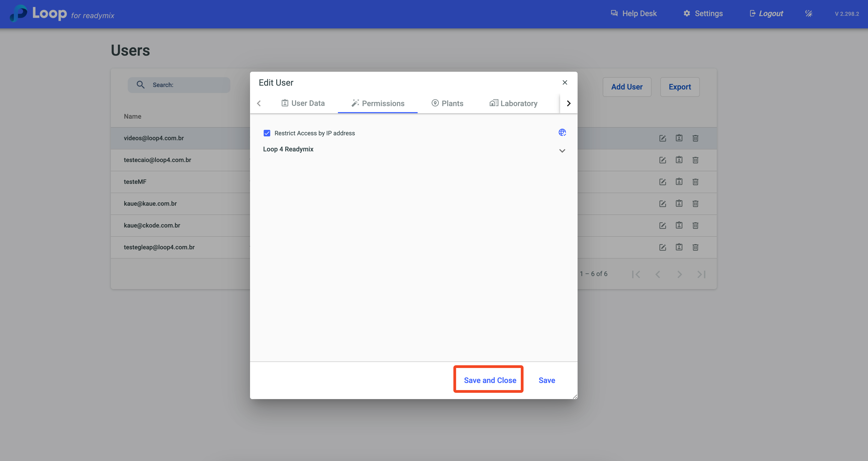The height and width of the screenshot is (461, 868).
Task: Close the Edit User dialog
Action: pos(565,82)
